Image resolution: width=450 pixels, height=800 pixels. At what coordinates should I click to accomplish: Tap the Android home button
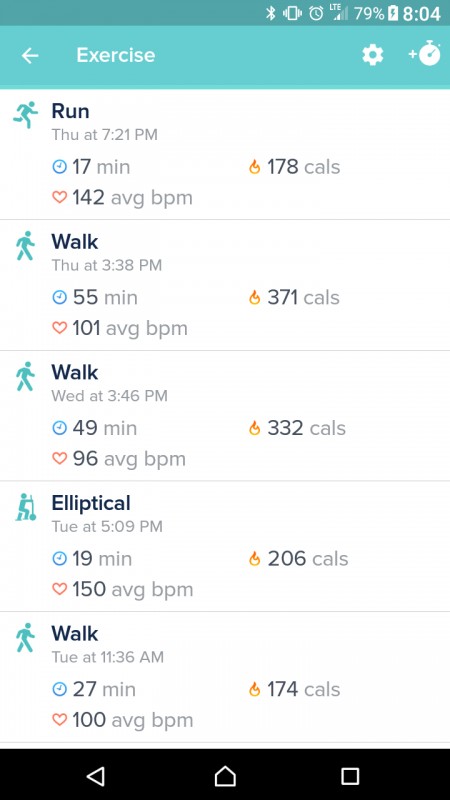tap(225, 776)
